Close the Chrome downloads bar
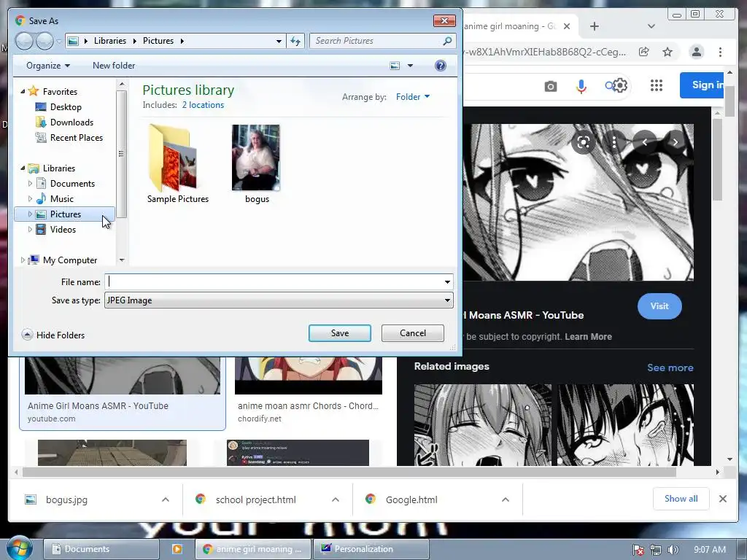Viewport: 747px width, 560px height. [723, 499]
